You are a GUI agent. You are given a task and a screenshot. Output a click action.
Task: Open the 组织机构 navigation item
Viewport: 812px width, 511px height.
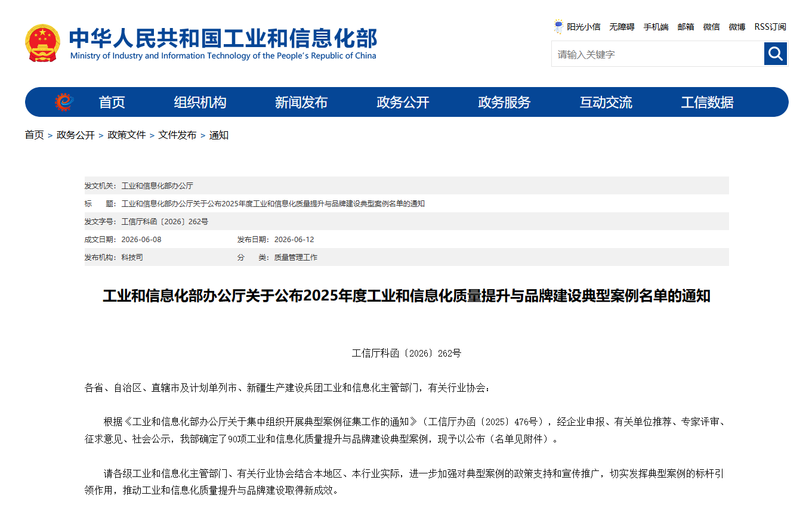[x=200, y=103]
